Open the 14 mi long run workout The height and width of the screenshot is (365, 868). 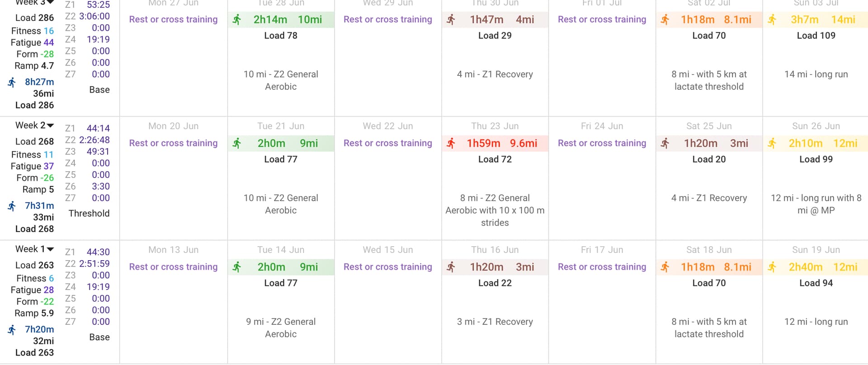click(x=816, y=75)
